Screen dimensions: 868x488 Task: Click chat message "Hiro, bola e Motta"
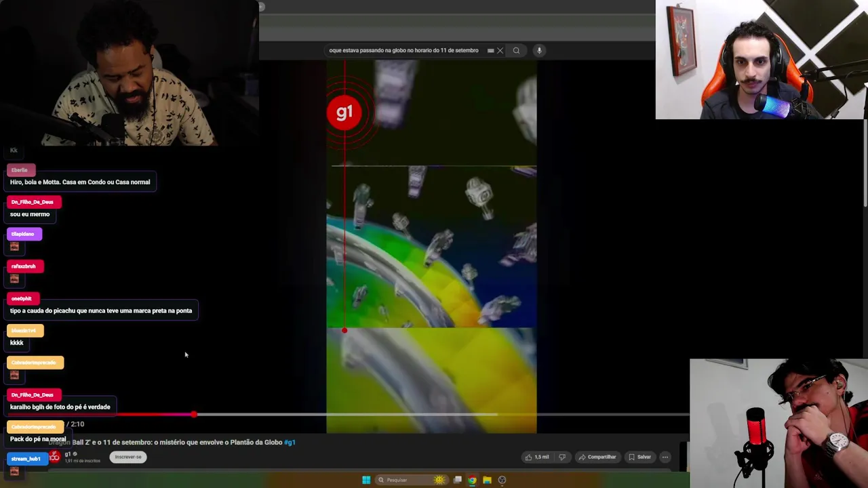click(x=80, y=182)
